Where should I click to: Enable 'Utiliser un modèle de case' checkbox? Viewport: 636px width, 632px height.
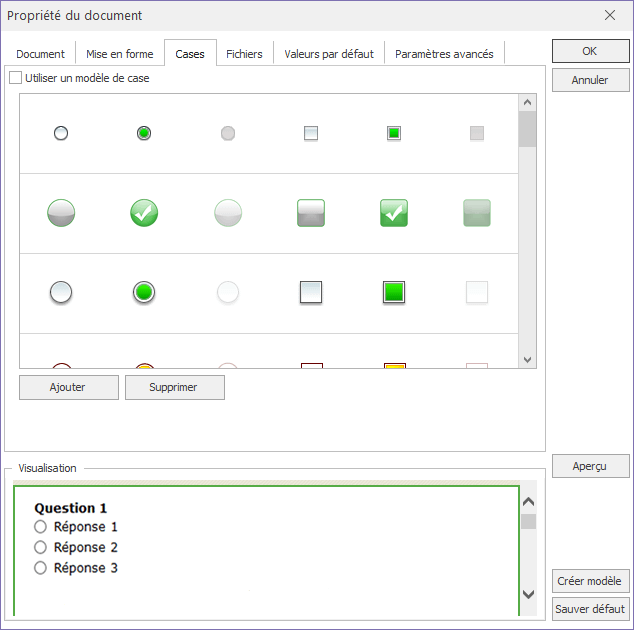(x=15, y=77)
